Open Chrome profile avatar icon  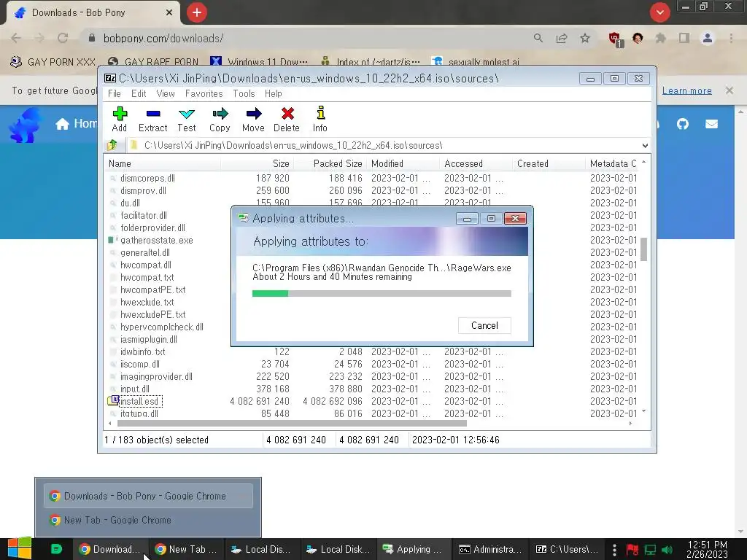coord(708,38)
